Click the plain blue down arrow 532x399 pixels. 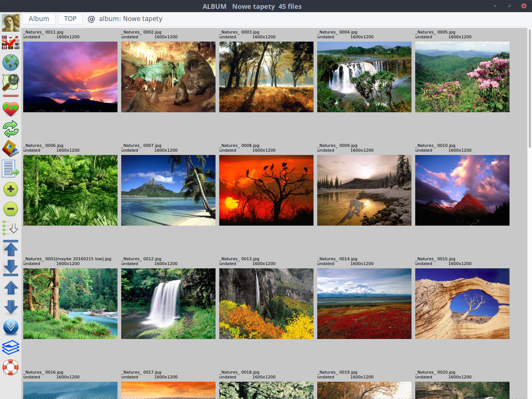[11, 307]
